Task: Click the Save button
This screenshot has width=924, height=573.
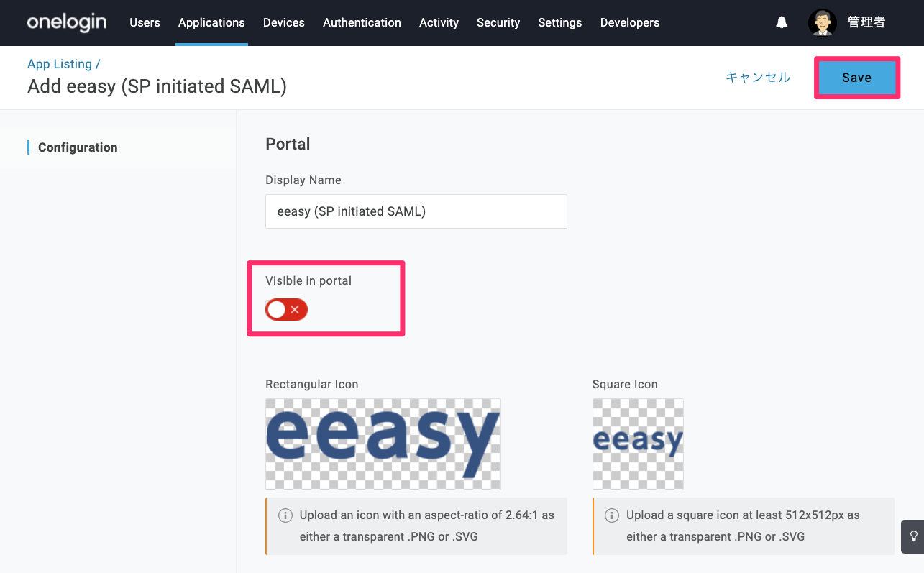Action: pos(857,78)
